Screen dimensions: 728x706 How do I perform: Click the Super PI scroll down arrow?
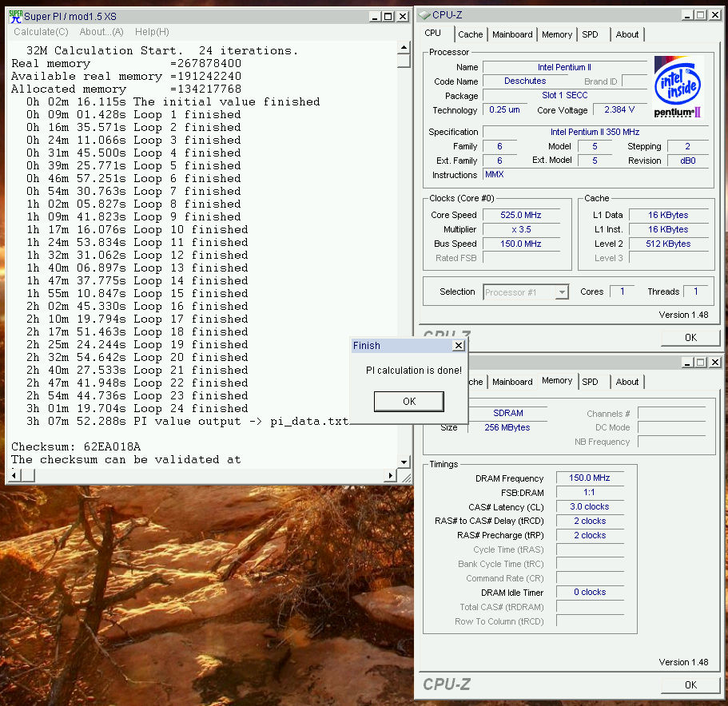(404, 462)
